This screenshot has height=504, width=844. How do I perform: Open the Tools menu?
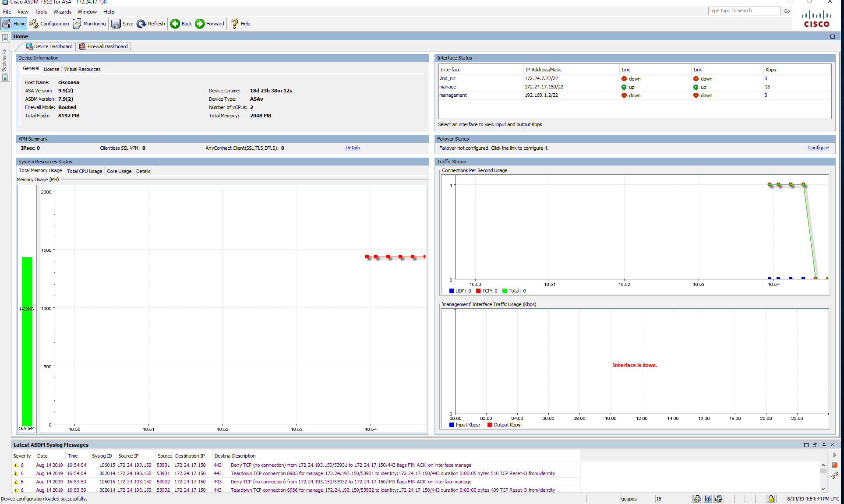pyautogui.click(x=41, y=12)
